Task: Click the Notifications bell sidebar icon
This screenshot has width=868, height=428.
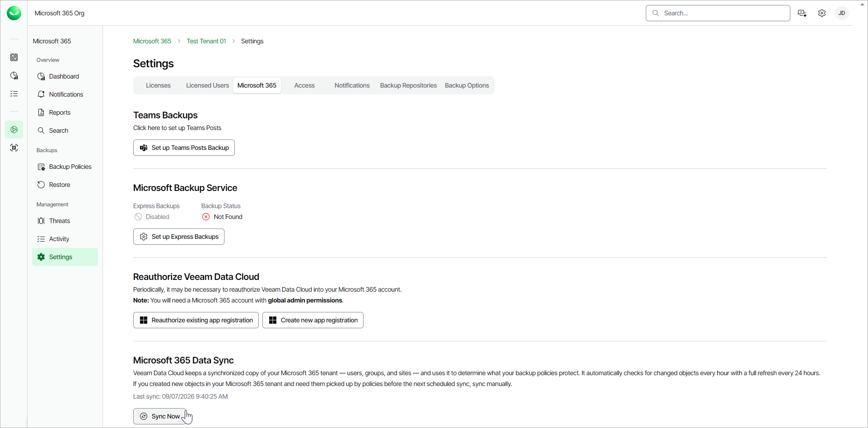Action: [x=41, y=94]
